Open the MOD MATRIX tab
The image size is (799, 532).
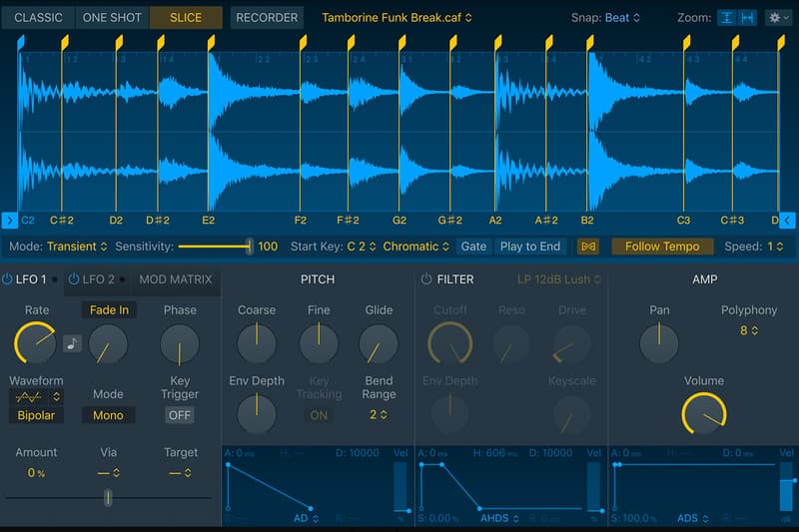pos(174,280)
